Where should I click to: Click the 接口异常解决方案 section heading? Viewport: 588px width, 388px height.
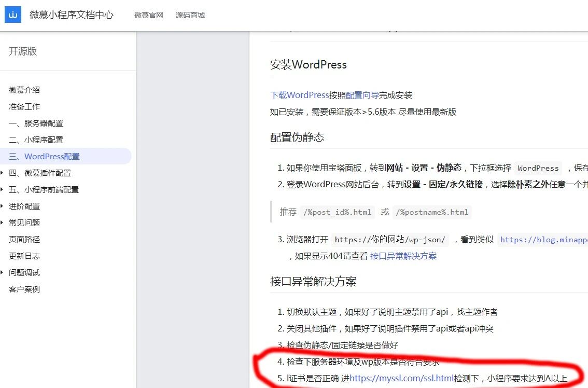pos(313,281)
